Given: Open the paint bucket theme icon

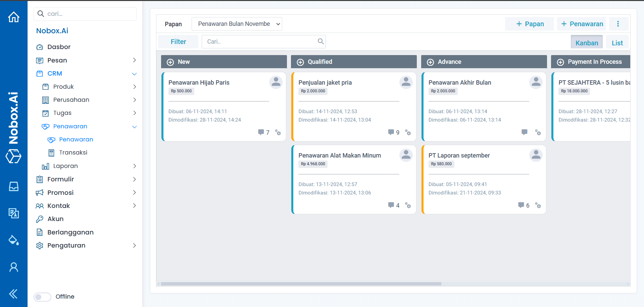Looking at the screenshot, I should [14, 240].
